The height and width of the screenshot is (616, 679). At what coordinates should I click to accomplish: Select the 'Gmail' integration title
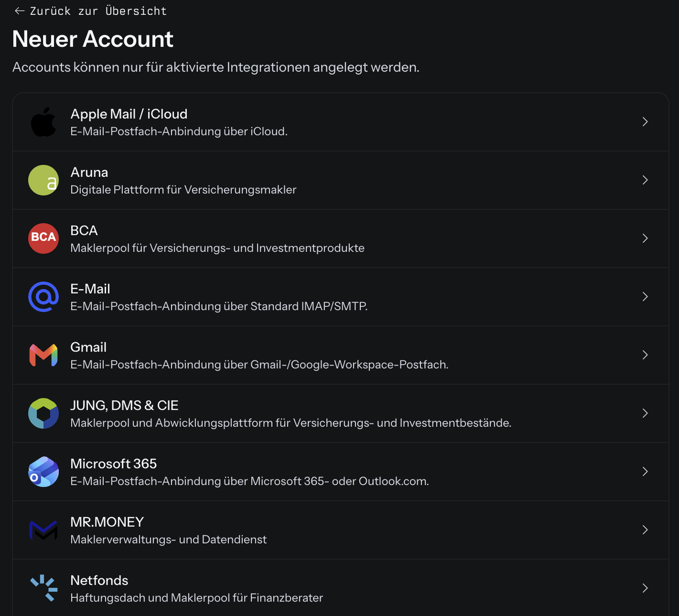(88, 347)
